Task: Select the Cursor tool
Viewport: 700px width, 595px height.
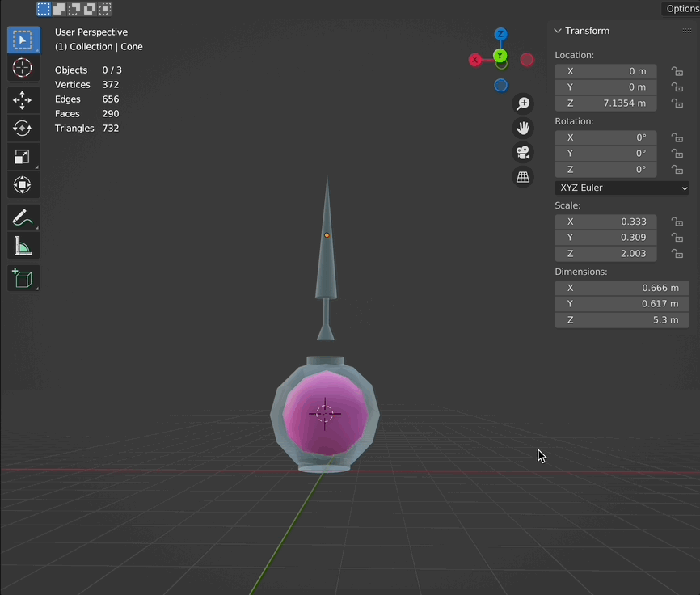Action: click(23, 68)
